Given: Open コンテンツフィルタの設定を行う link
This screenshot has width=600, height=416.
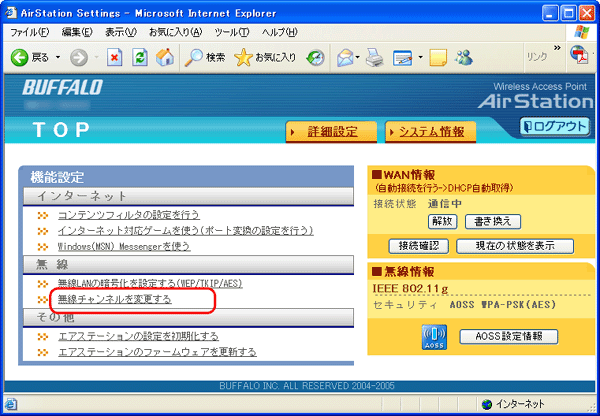Looking at the screenshot, I should coord(129,215).
